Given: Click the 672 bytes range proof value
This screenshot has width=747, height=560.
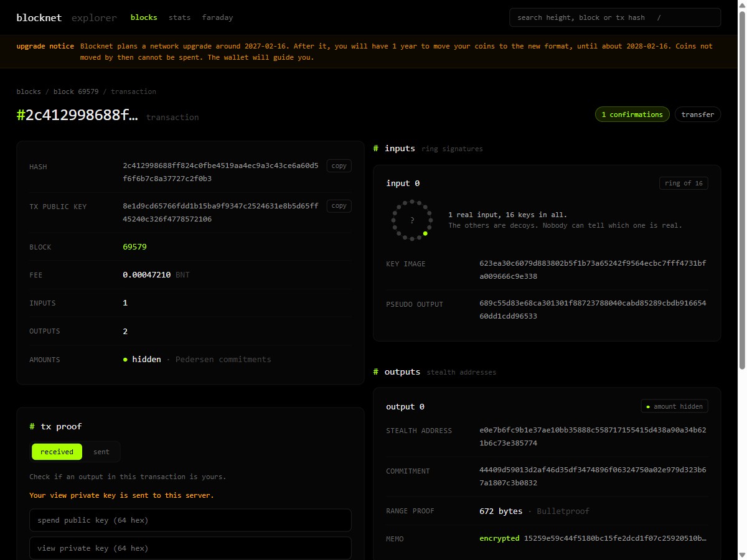Looking at the screenshot, I should [x=500, y=511].
